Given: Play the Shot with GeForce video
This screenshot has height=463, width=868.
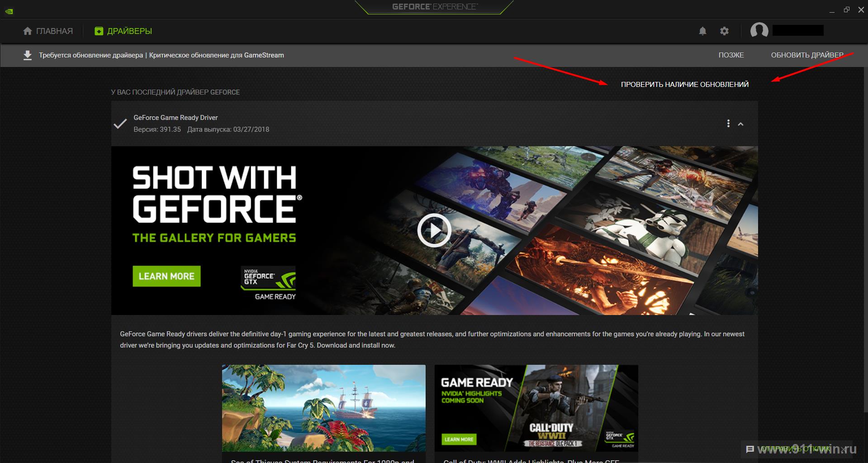Looking at the screenshot, I should [434, 230].
